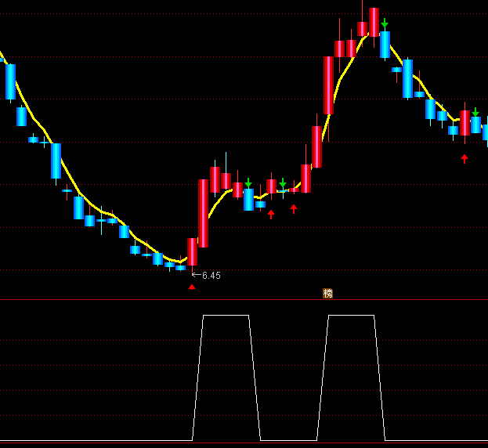Click the rightmost green down arrow on the chart
Screen dimensions: 488x448
(475, 112)
